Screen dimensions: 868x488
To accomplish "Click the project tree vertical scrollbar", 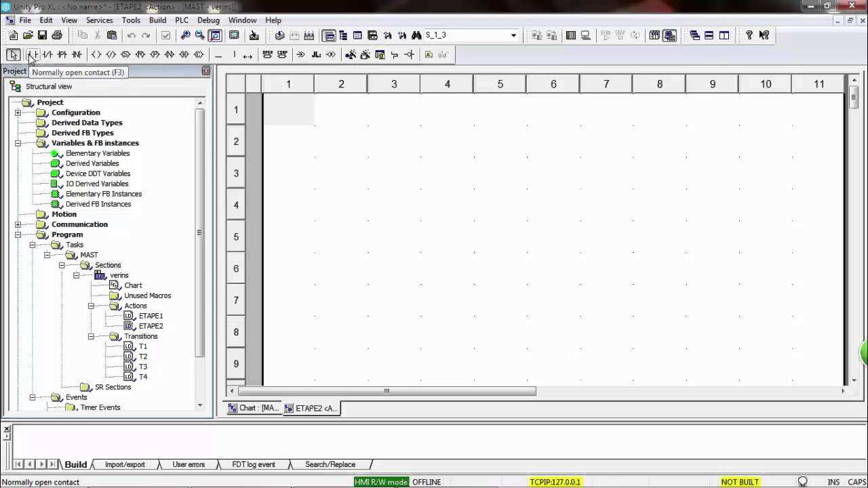I will coord(199,232).
